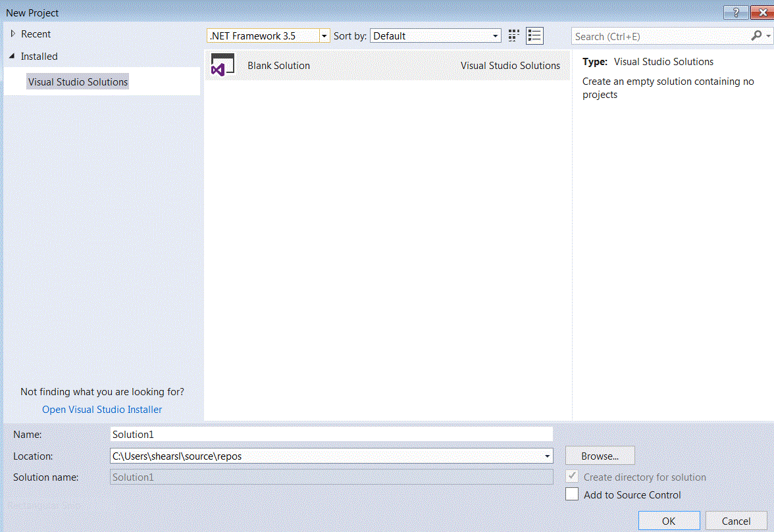Click the Installed label in tree

[39, 57]
